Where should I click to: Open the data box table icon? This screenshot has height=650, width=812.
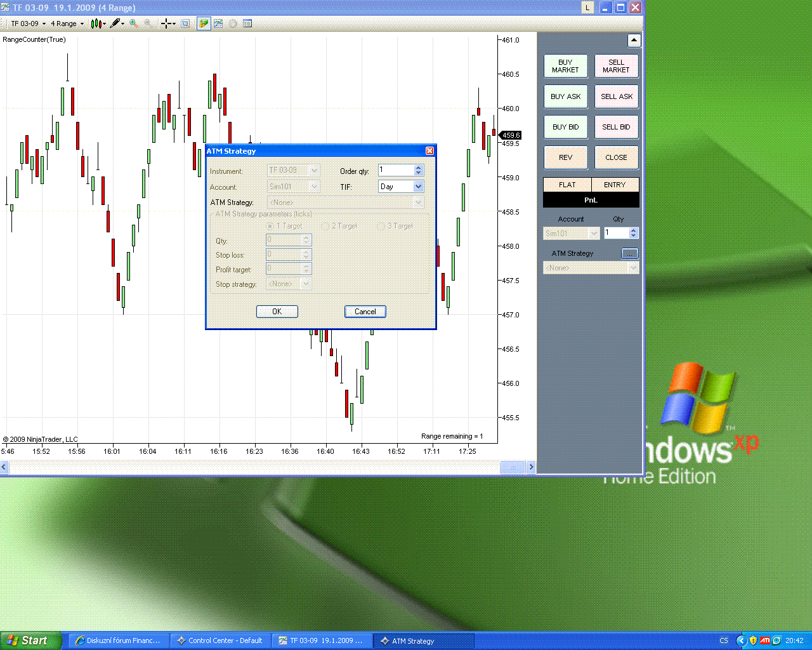247,23
